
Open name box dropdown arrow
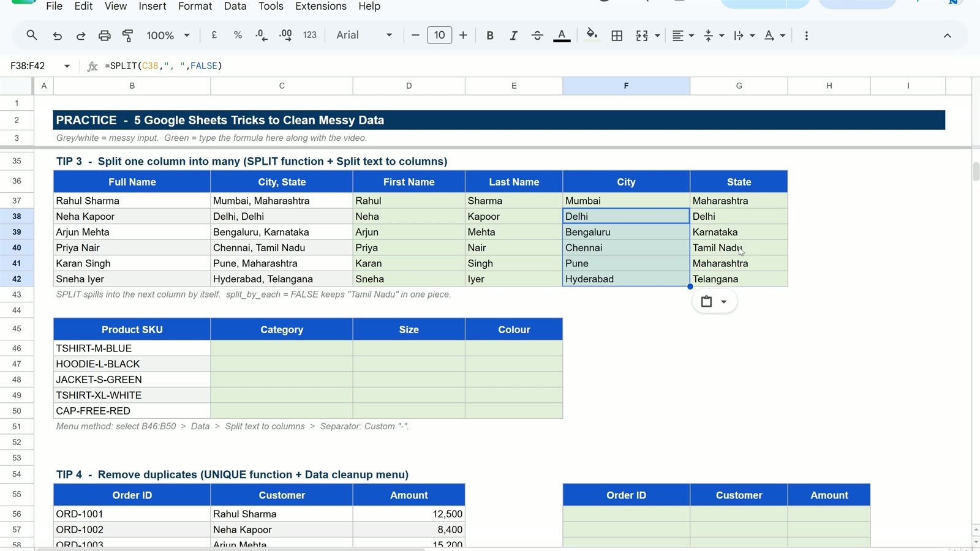[67, 66]
